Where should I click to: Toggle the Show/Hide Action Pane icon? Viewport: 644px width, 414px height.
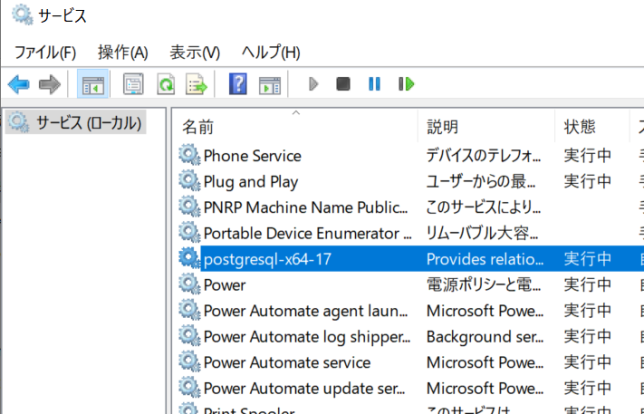pyautogui.click(x=270, y=85)
